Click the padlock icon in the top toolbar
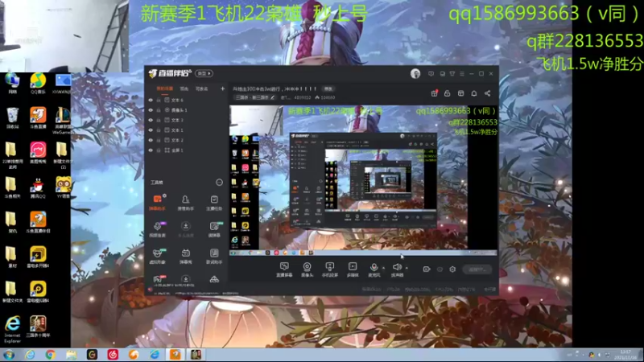The image size is (644, 362). coord(448,93)
